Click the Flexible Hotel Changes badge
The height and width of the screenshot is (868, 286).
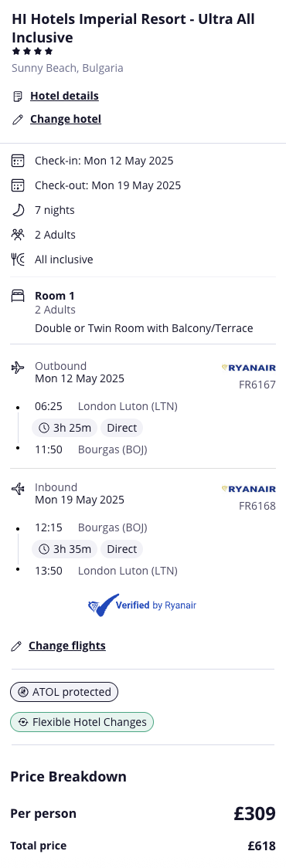point(82,722)
